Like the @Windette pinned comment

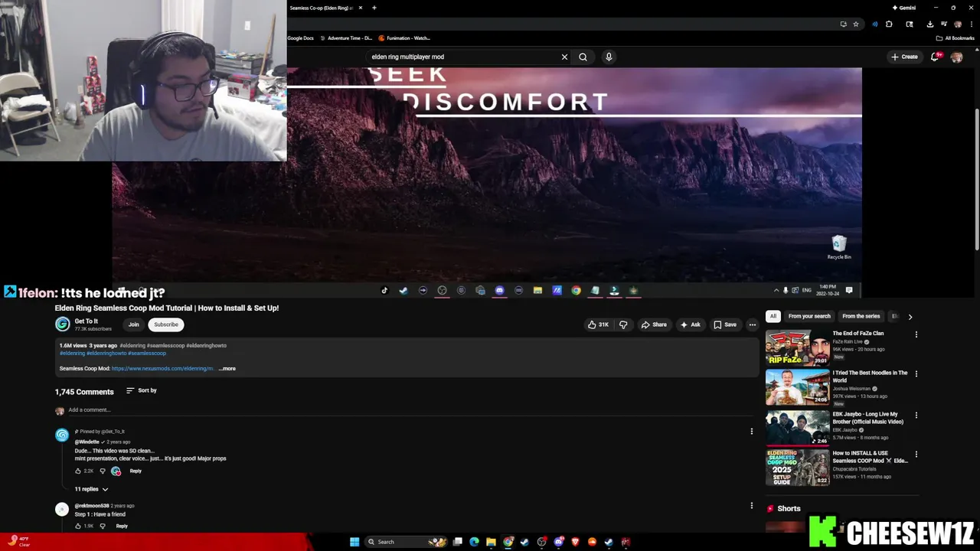tap(78, 471)
